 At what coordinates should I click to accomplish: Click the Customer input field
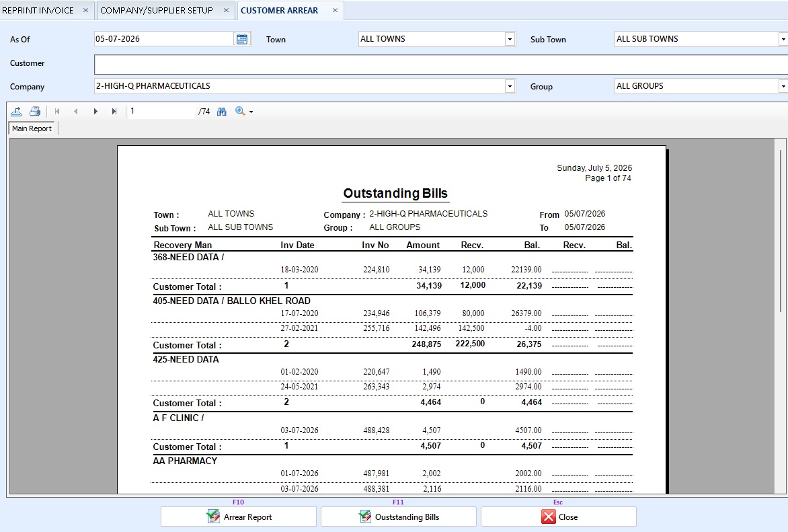[x=441, y=65]
